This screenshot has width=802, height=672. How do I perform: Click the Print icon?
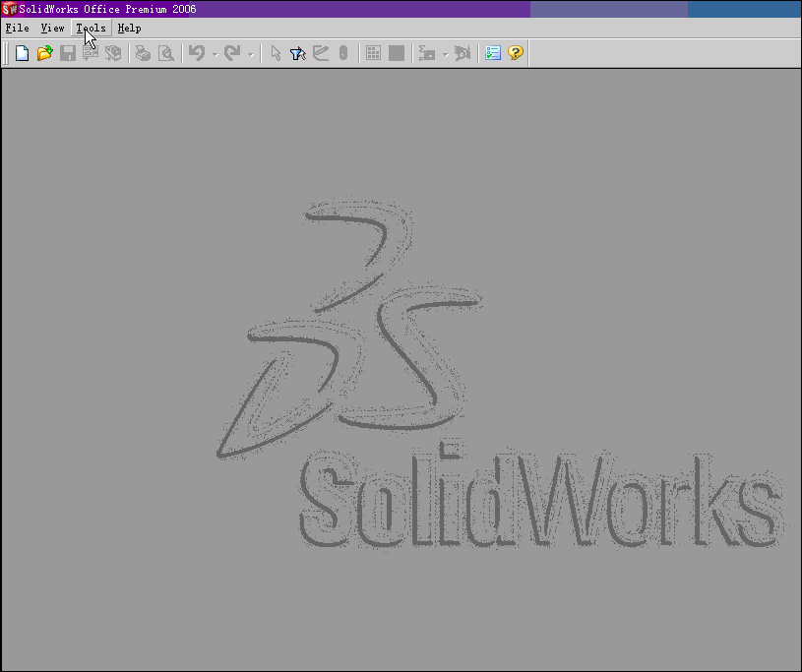144,53
